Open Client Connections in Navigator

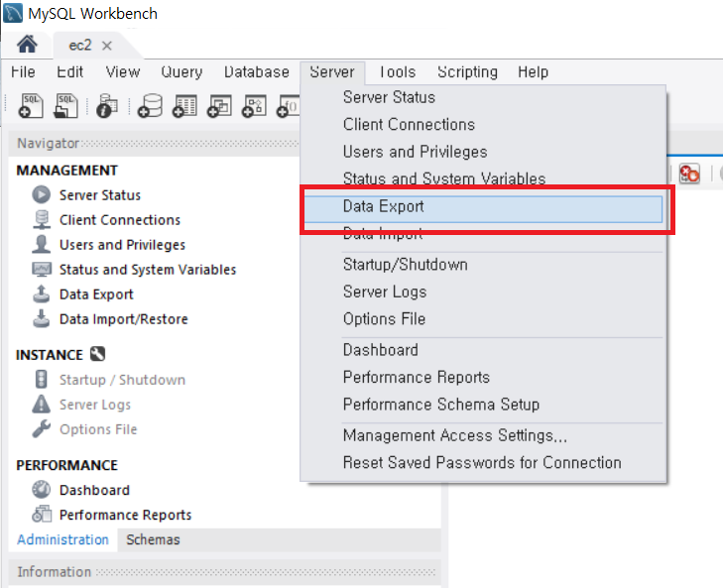point(120,220)
